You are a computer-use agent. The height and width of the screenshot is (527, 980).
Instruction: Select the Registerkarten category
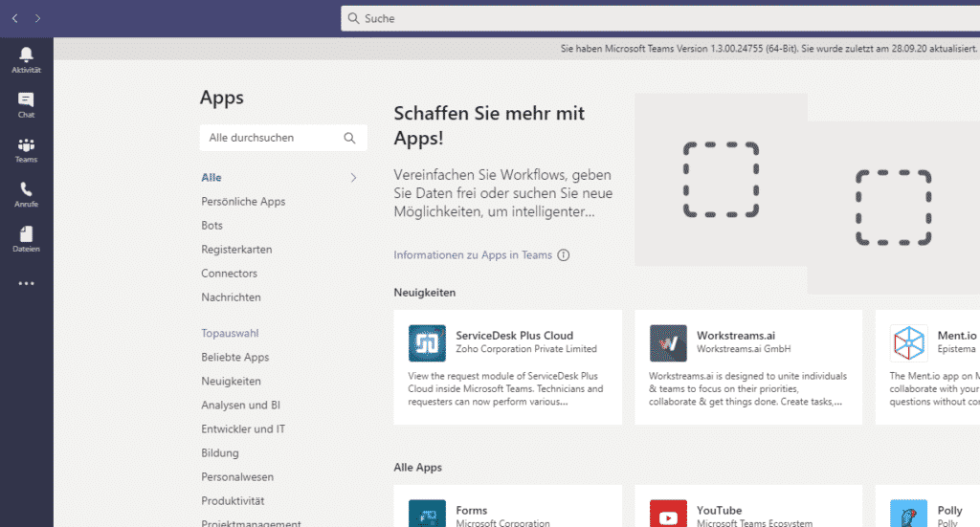pos(236,249)
